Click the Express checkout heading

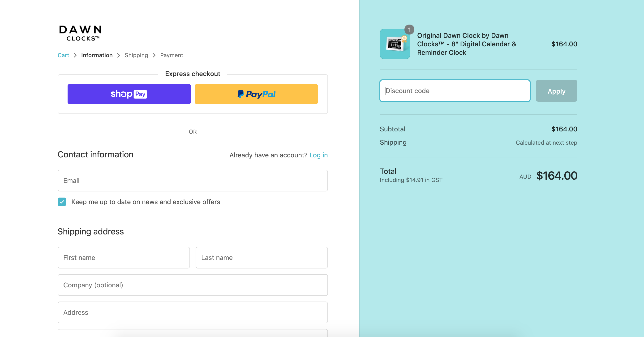pos(193,74)
